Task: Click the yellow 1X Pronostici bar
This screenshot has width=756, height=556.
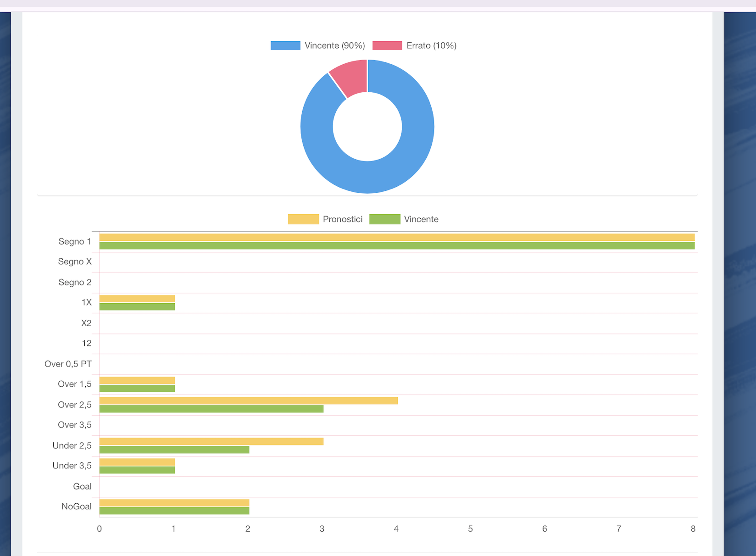Action: (137, 299)
